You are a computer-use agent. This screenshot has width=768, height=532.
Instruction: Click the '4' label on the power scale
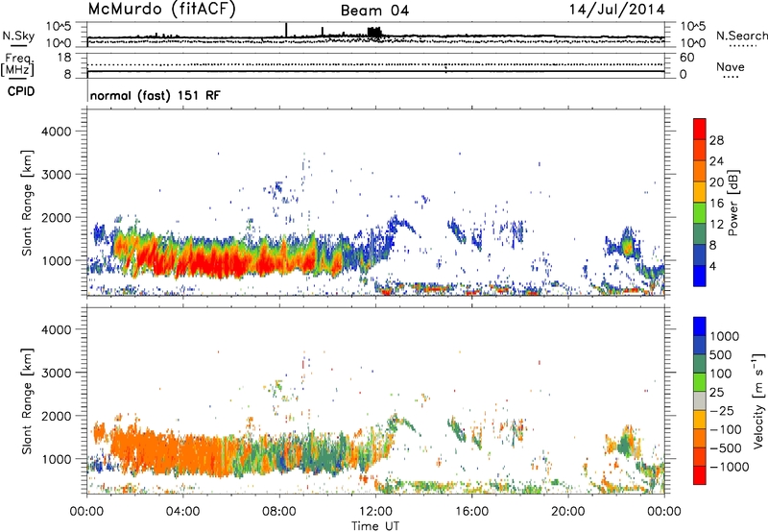click(x=714, y=266)
